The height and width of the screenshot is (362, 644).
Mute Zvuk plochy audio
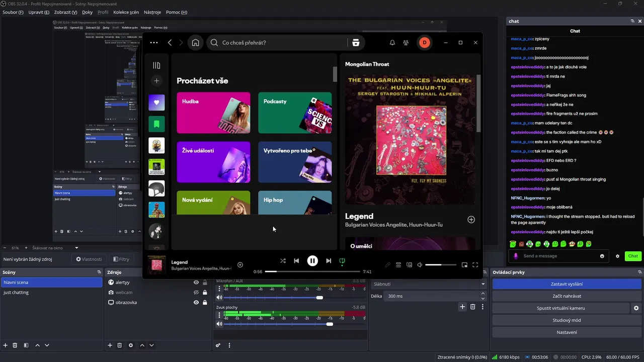tap(219, 324)
